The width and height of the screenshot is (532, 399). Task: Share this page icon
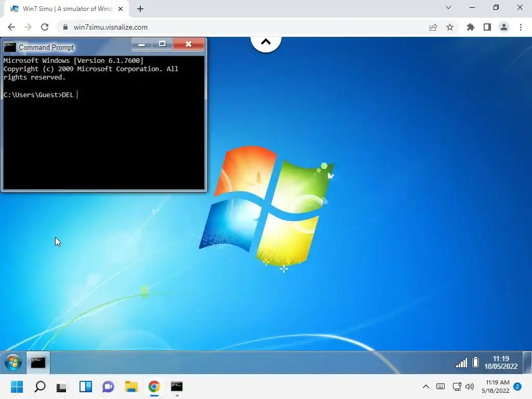point(433,27)
